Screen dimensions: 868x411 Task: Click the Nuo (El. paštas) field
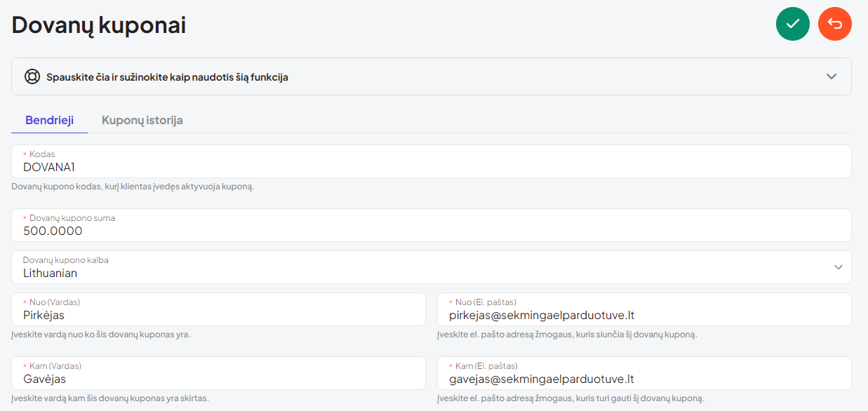pos(644,309)
